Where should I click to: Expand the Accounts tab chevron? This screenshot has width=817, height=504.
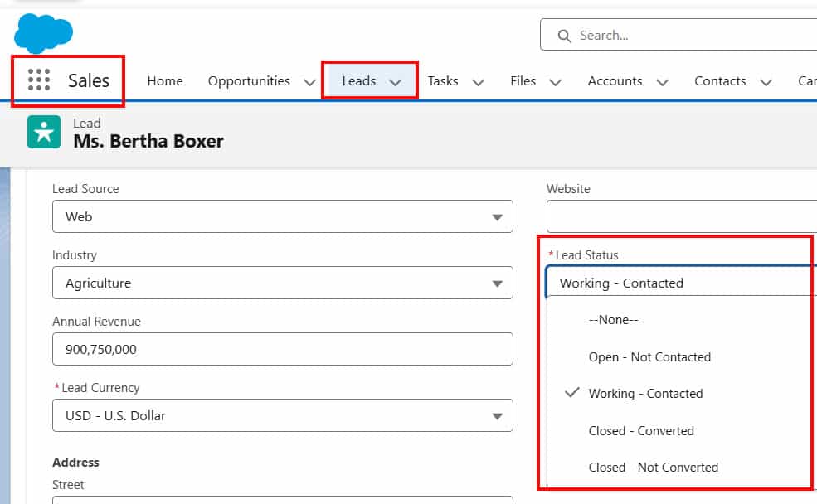663,80
